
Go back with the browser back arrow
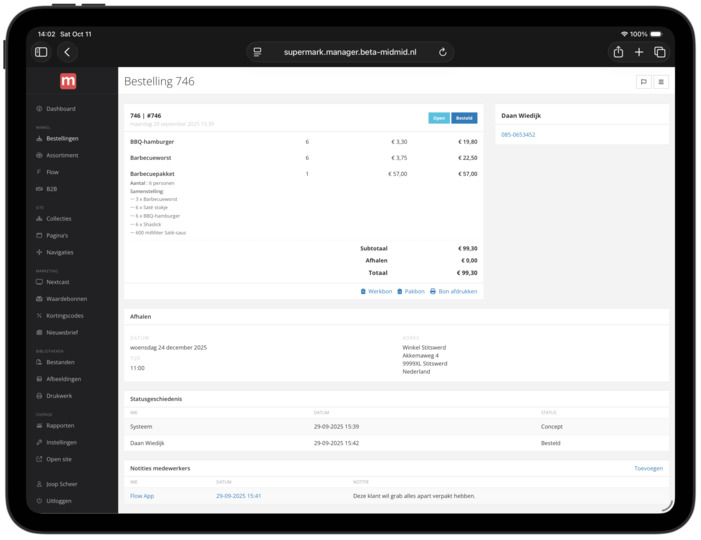coord(67,52)
